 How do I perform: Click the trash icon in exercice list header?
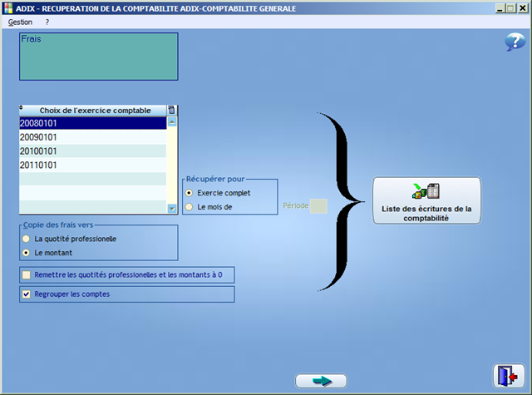172,110
